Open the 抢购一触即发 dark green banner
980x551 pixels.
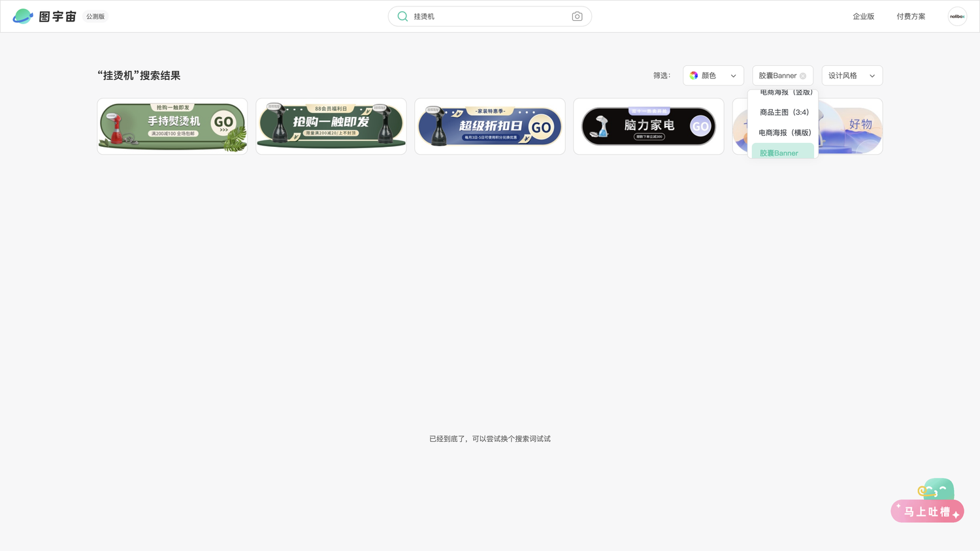(x=331, y=127)
